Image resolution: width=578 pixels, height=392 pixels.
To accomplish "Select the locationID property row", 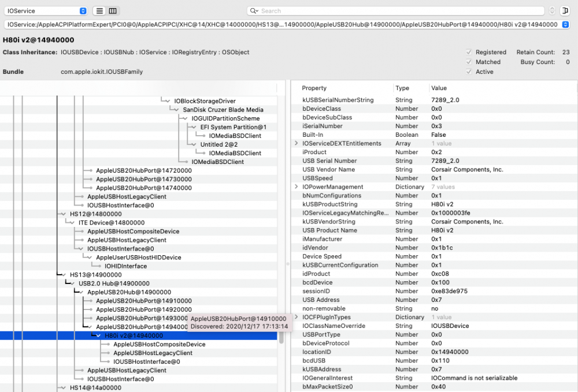I will coord(434,352).
